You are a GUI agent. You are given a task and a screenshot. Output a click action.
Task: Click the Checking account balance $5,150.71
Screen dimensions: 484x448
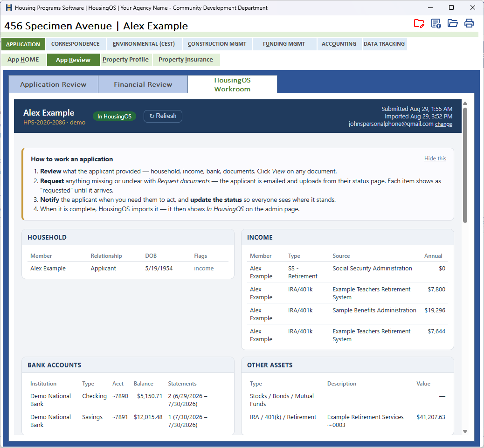pos(150,396)
